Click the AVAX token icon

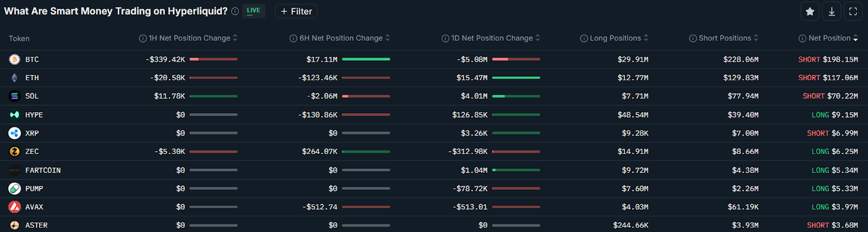click(15, 207)
